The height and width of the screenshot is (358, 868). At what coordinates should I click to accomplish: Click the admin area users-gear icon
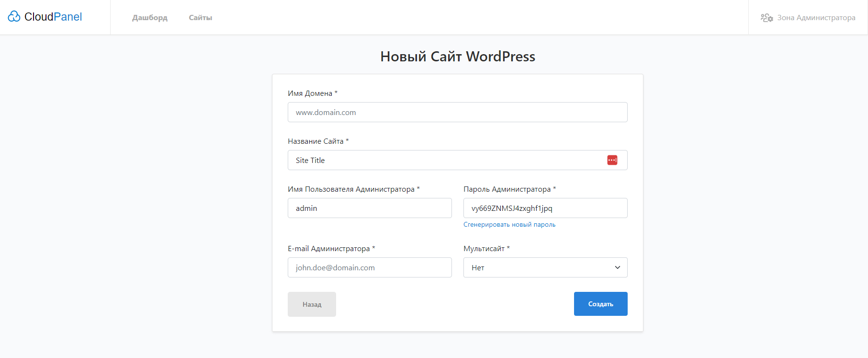pos(767,18)
